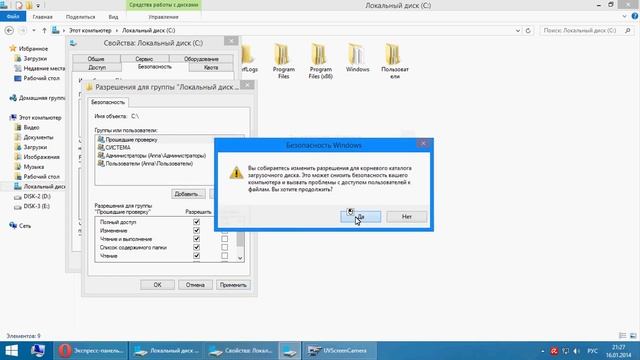This screenshot has width=640, height=360.
Task: Toggle deny checkbox for Чтение и выполнение
Action: coord(224,239)
